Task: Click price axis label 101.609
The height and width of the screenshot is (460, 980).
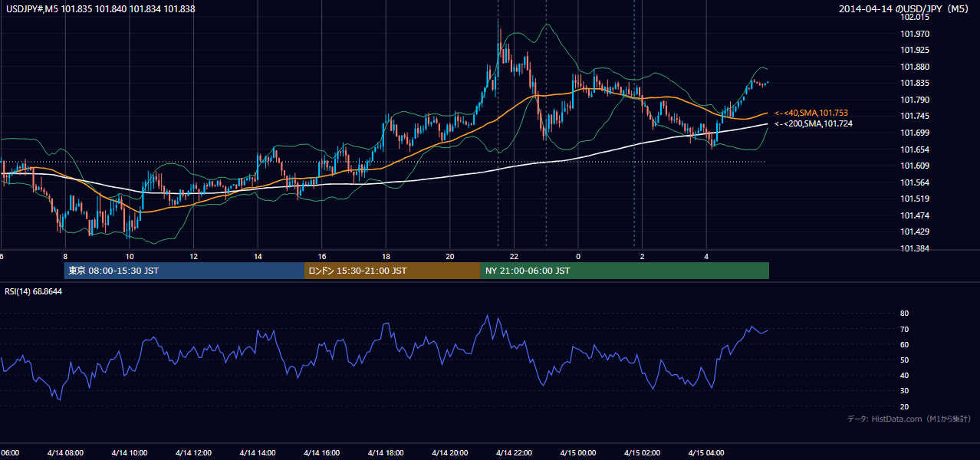Action: pos(914,166)
